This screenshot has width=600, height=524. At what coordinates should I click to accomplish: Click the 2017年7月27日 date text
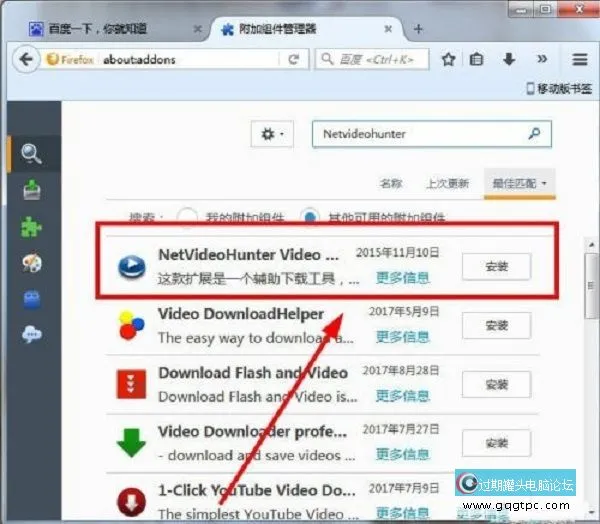coord(401,429)
